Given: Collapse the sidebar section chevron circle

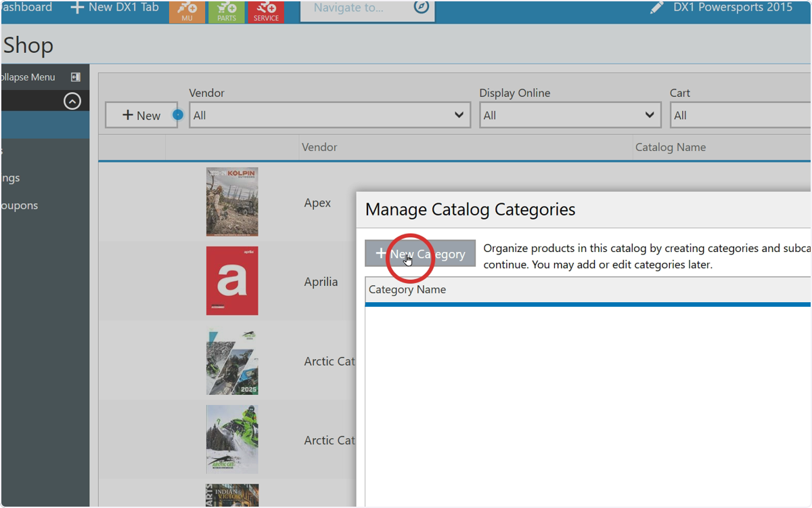Looking at the screenshot, I should 72,101.
